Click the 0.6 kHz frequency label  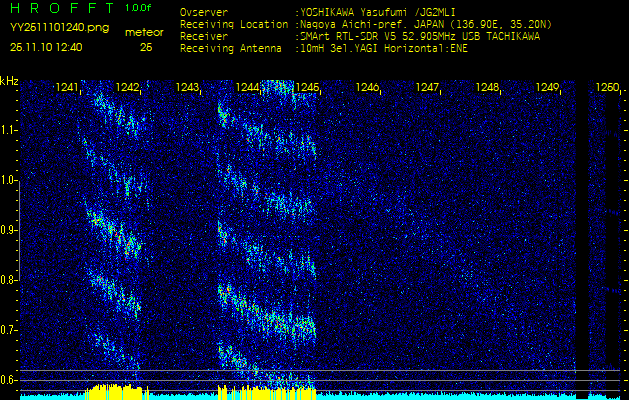[8, 380]
